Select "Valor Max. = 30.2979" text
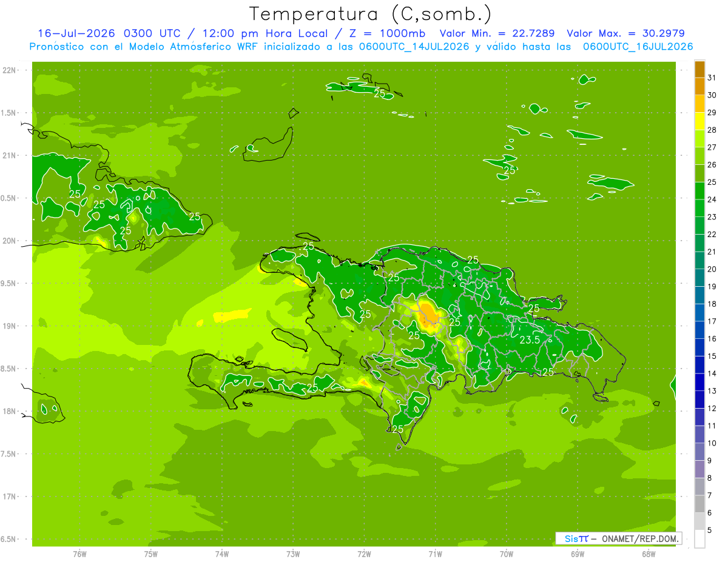Image resolution: width=728 pixels, height=562 pixels. click(626, 33)
